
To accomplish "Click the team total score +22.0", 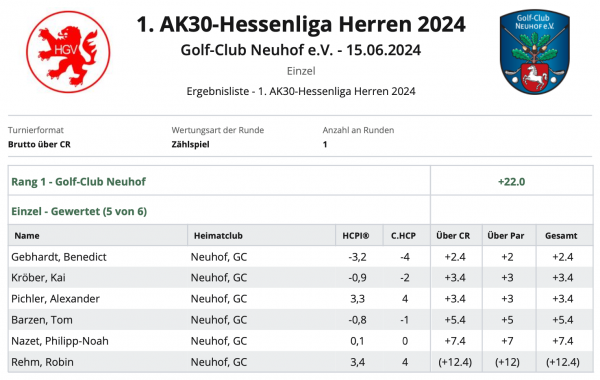I will [512, 181].
